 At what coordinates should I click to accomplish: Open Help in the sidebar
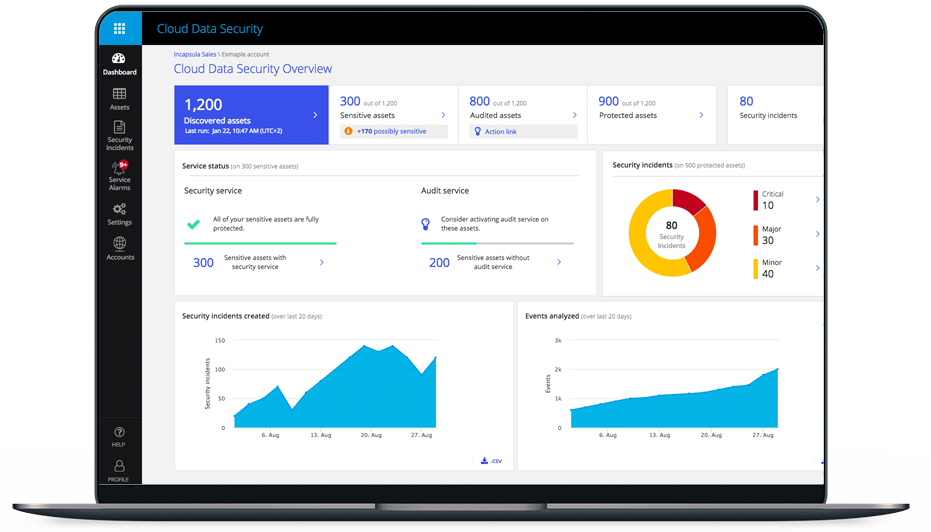pyautogui.click(x=119, y=437)
